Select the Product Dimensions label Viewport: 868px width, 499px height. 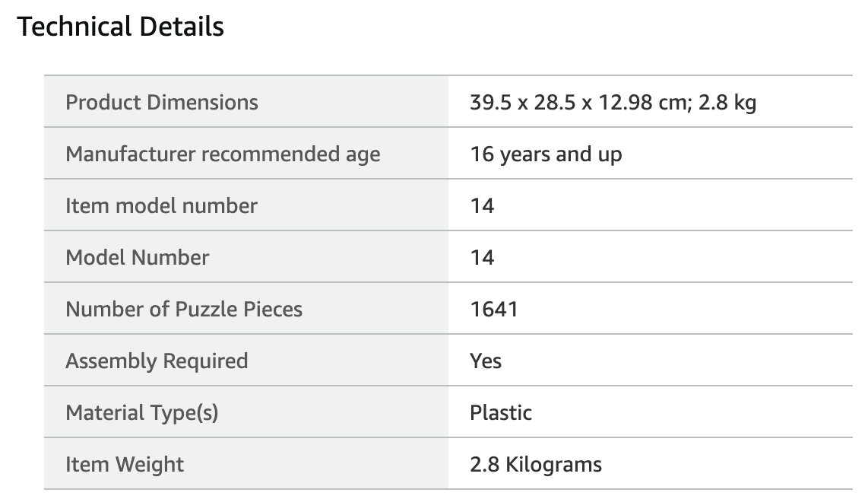(162, 103)
